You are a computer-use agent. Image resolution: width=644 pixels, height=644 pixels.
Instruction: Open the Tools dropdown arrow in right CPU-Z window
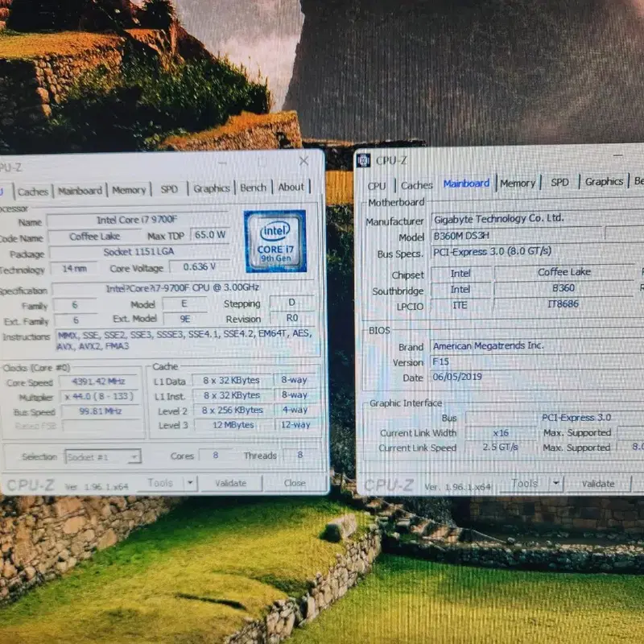point(556,483)
